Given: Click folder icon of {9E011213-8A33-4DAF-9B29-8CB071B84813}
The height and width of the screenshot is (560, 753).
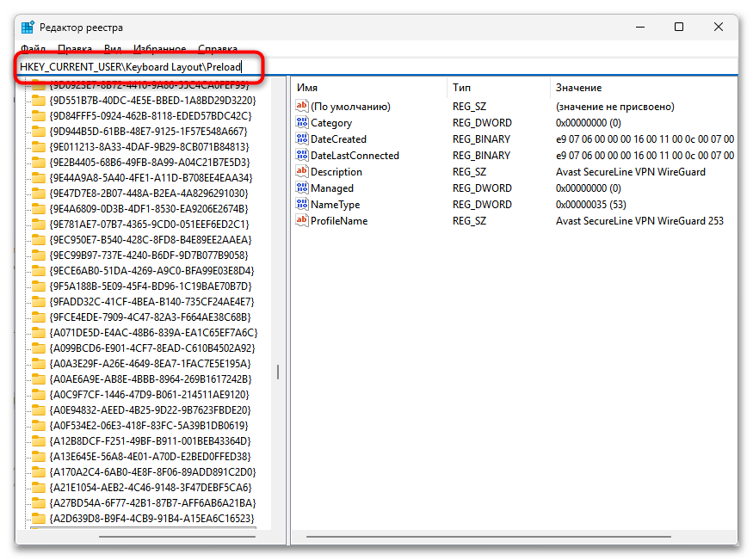Looking at the screenshot, I should [39, 147].
